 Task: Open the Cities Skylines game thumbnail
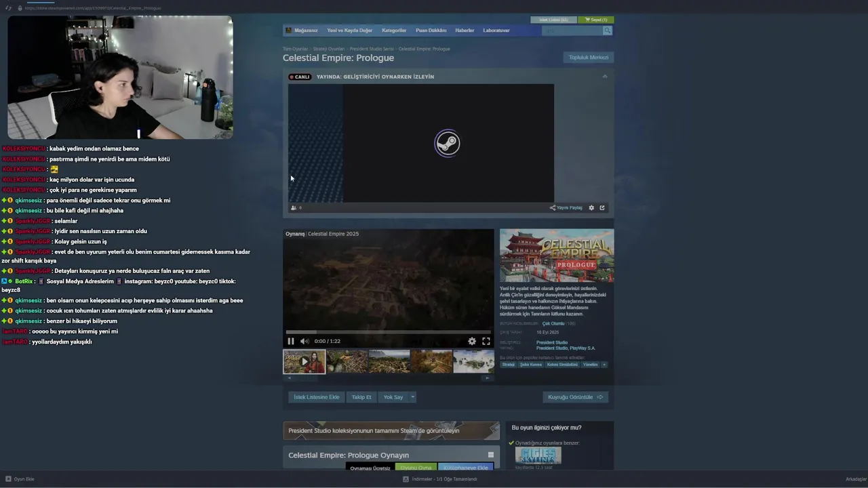pos(538,455)
